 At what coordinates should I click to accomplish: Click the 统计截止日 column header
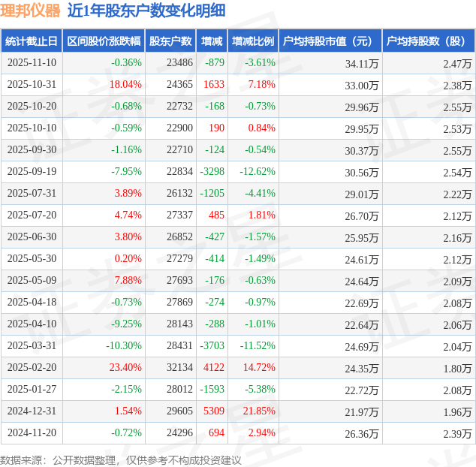tap(31, 41)
